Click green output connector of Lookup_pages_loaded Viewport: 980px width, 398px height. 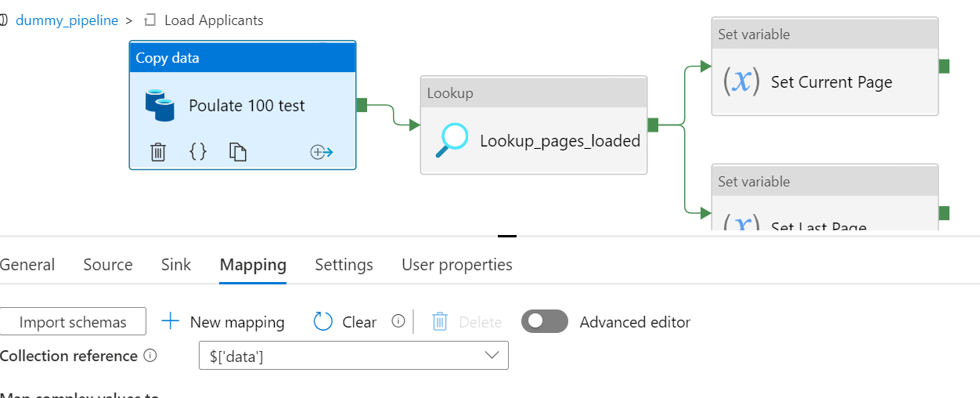click(653, 125)
